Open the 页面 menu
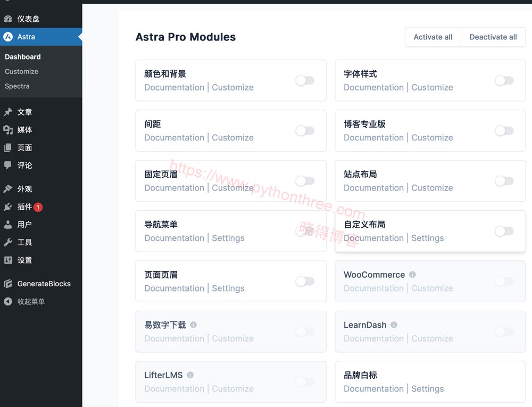The height and width of the screenshot is (407, 532). click(x=41, y=147)
